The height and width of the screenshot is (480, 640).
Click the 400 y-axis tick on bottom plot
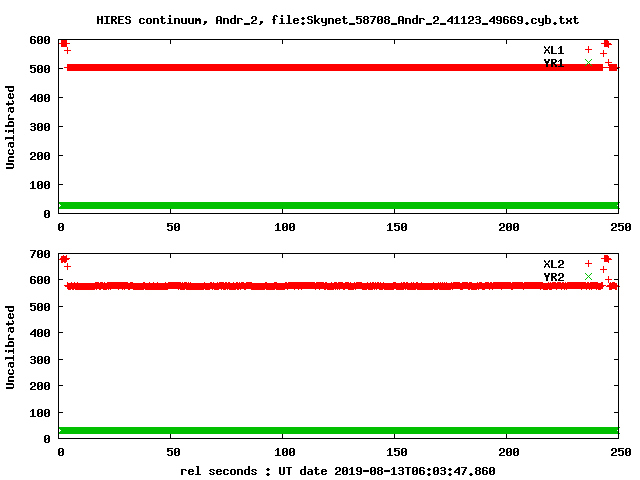tap(40, 333)
